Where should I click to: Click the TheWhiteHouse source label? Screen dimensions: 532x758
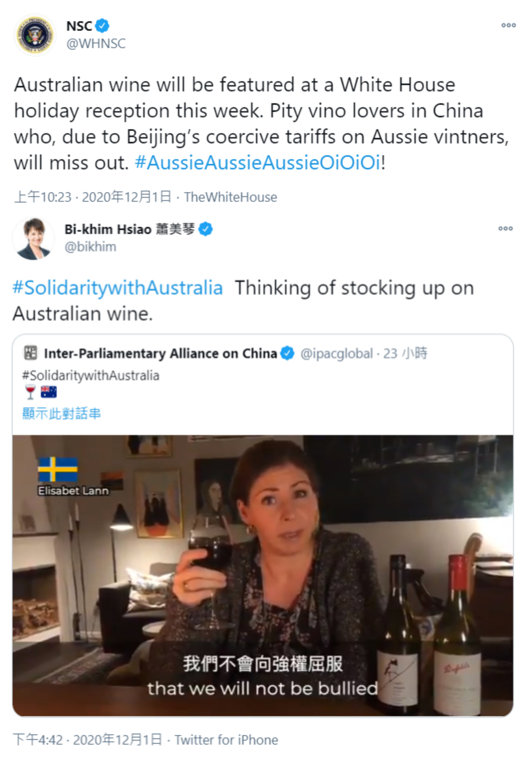coord(231,197)
